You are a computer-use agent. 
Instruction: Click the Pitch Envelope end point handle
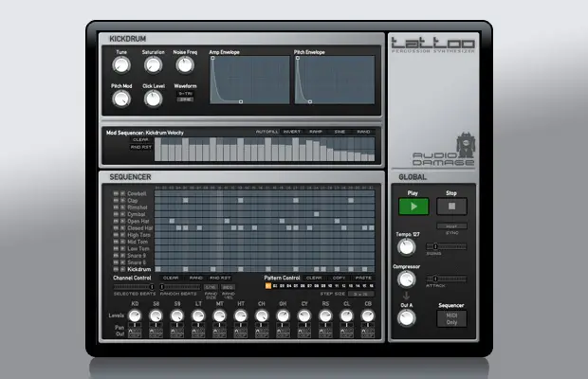click(x=310, y=101)
